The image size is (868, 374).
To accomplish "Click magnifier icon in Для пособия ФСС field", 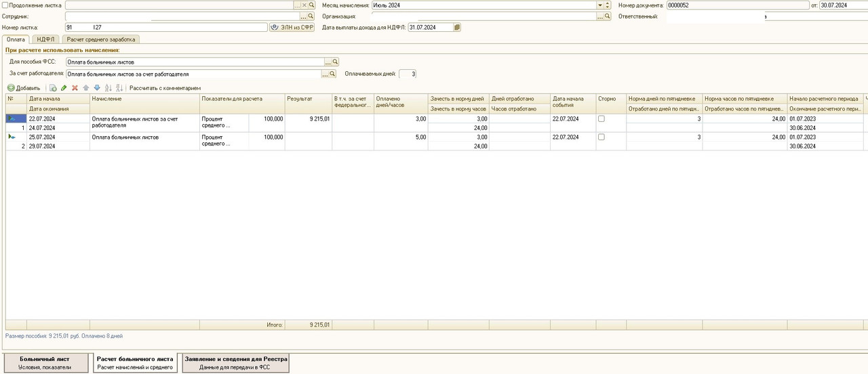I will tap(334, 62).
